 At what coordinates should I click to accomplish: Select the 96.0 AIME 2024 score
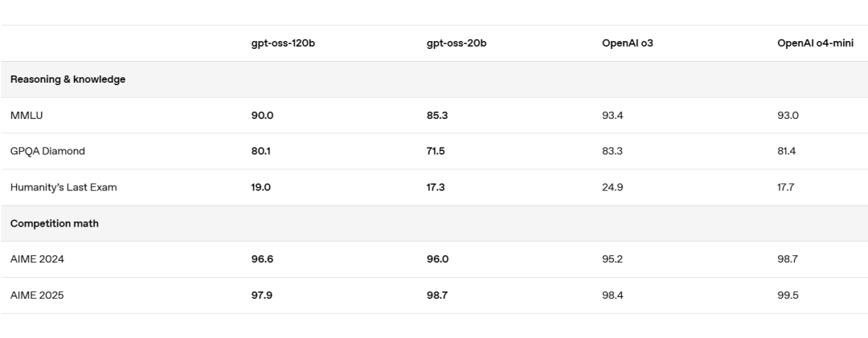pos(437,259)
